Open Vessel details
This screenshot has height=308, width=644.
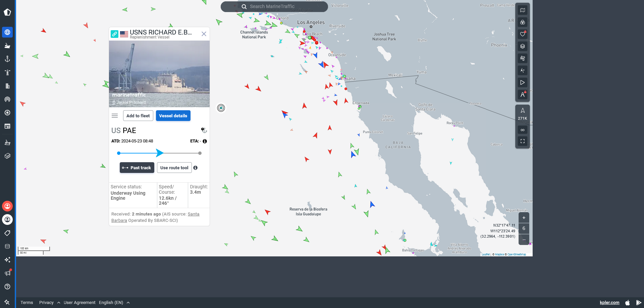click(x=173, y=116)
